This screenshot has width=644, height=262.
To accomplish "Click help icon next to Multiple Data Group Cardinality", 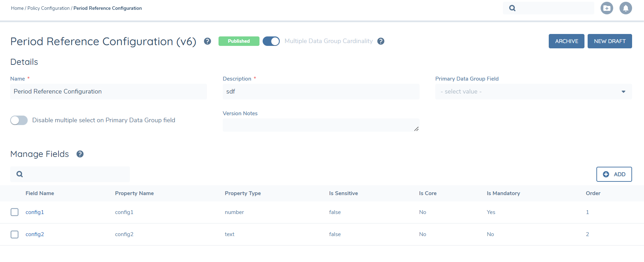I will tap(381, 41).
